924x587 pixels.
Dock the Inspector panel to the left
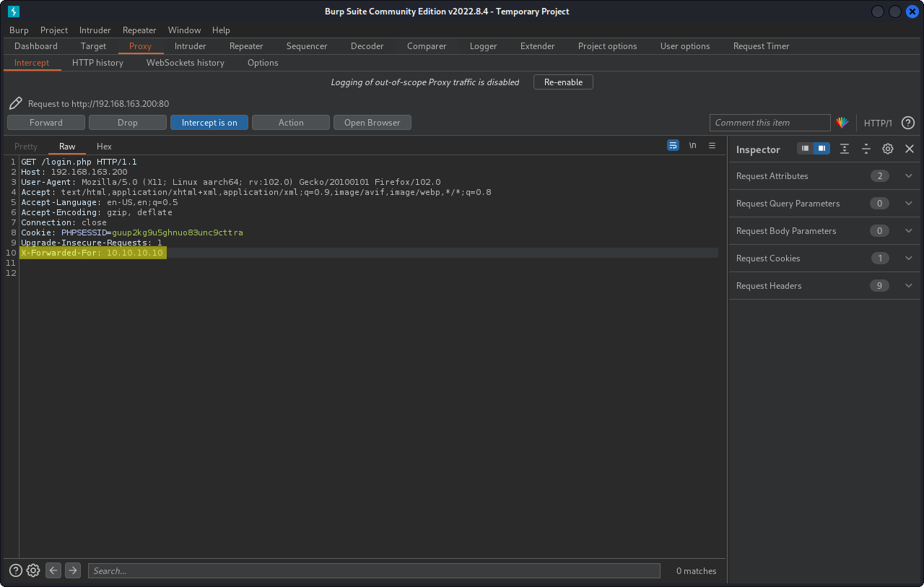805,148
